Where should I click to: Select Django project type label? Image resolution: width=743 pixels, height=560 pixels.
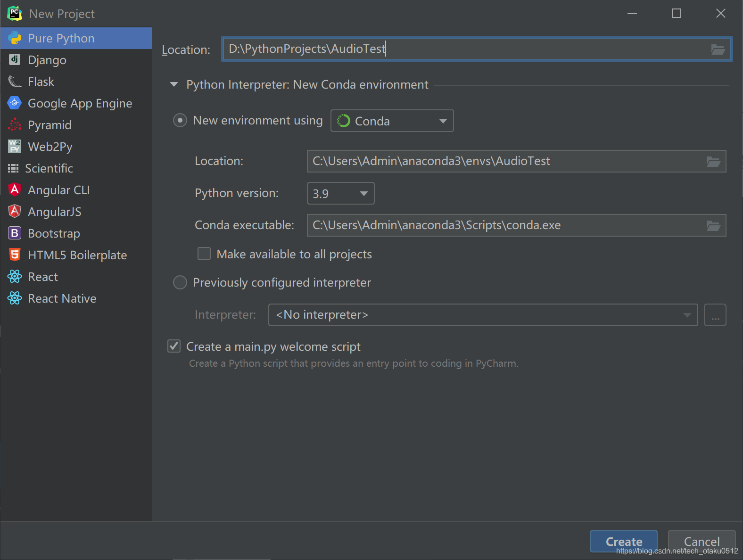pyautogui.click(x=47, y=60)
